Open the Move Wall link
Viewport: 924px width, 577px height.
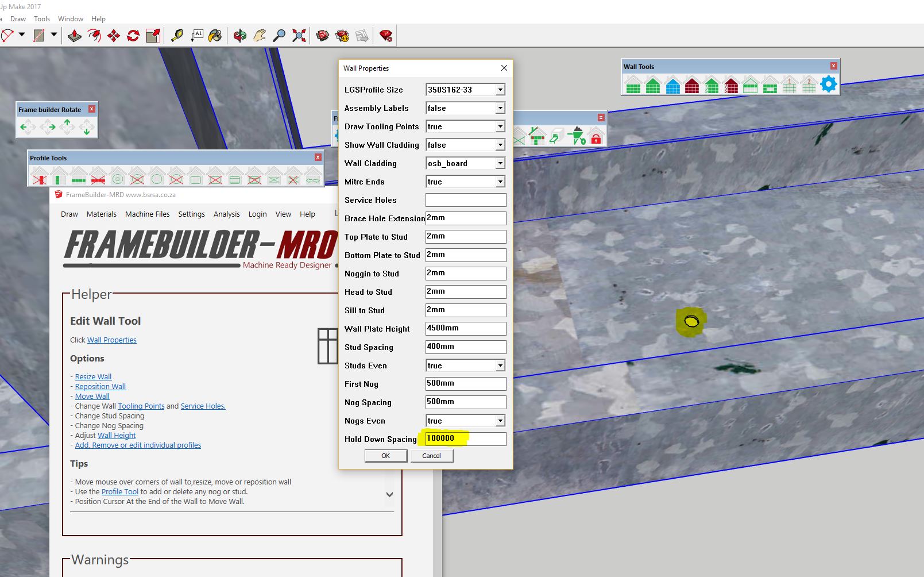tap(92, 396)
